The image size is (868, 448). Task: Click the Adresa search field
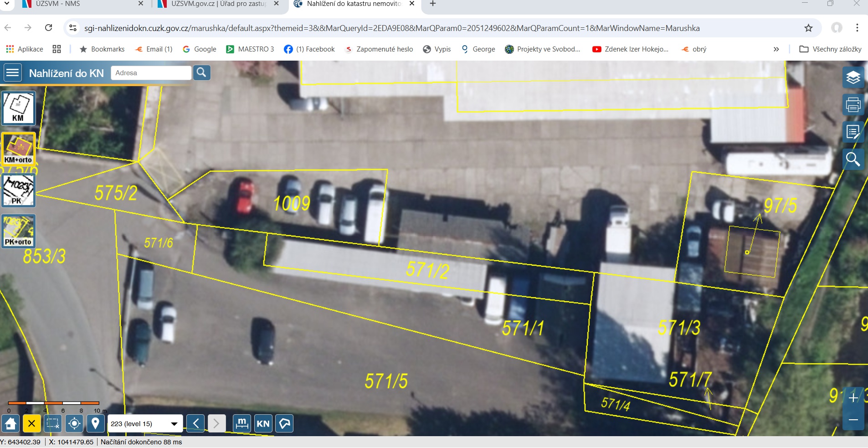pos(151,73)
